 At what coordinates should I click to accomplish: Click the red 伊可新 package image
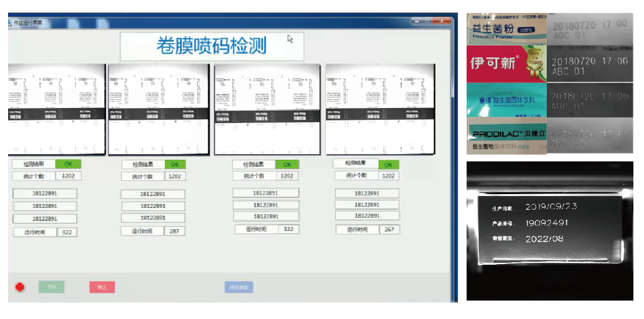click(506, 64)
